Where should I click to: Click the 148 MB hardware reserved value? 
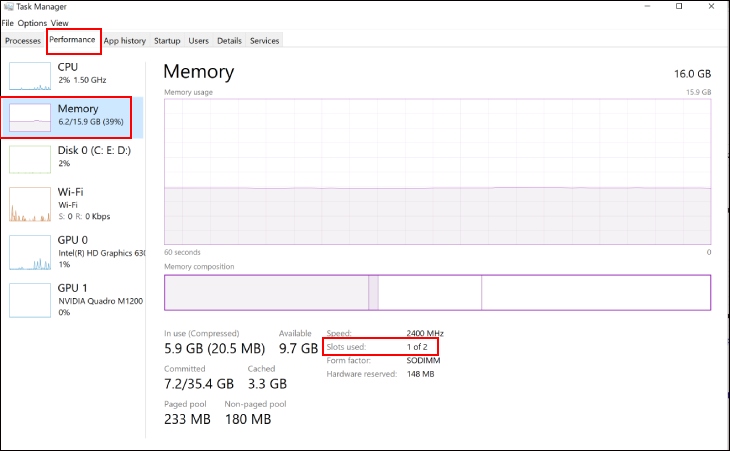(x=420, y=374)
